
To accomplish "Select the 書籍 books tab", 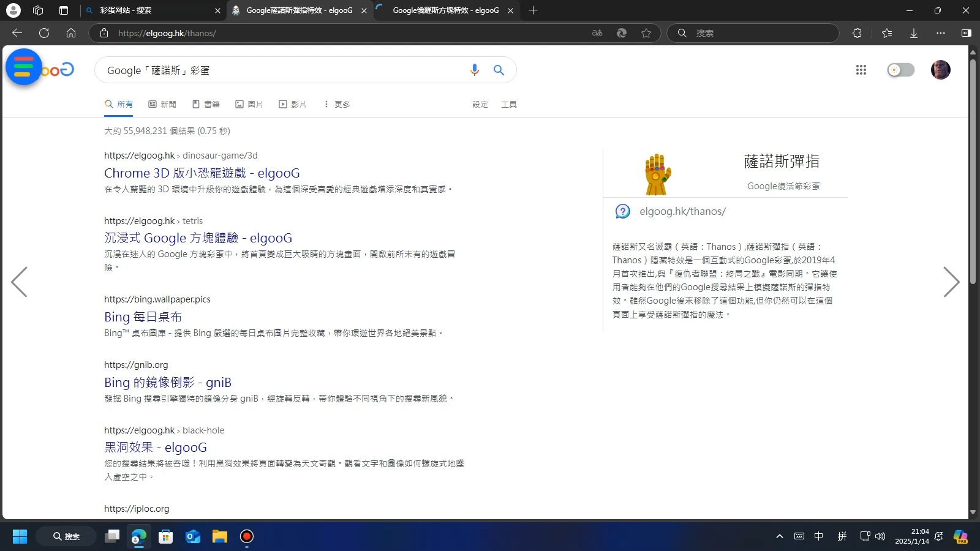I will click(x=206, y=104).
